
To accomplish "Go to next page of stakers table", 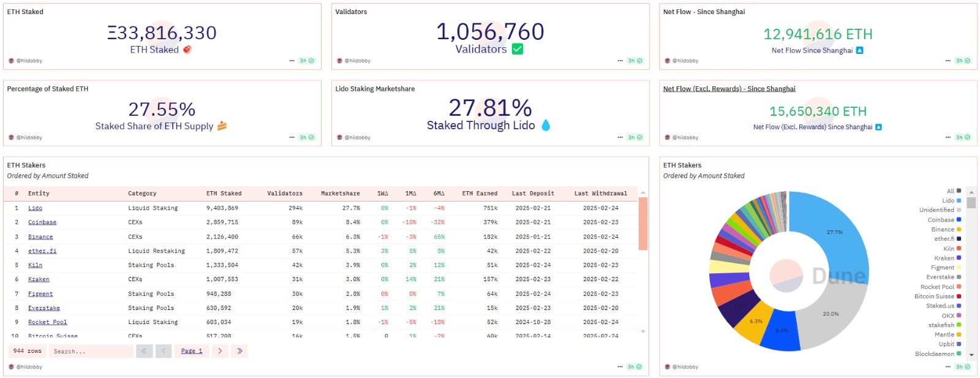I will pos(220,351).
